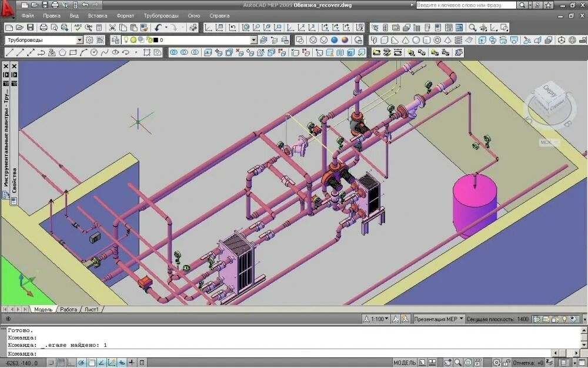This screenshot has width=588, height=368.
Task: Select the Cone solid primitive icon
Action: (x=405, y=40)
